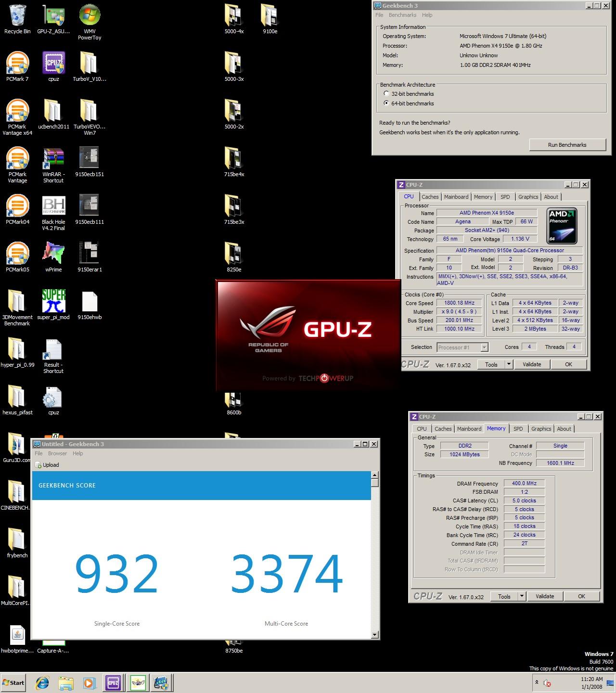Open the hexus_pifast folder
This screenshot has width=616, height=693.
click(17, 400)
